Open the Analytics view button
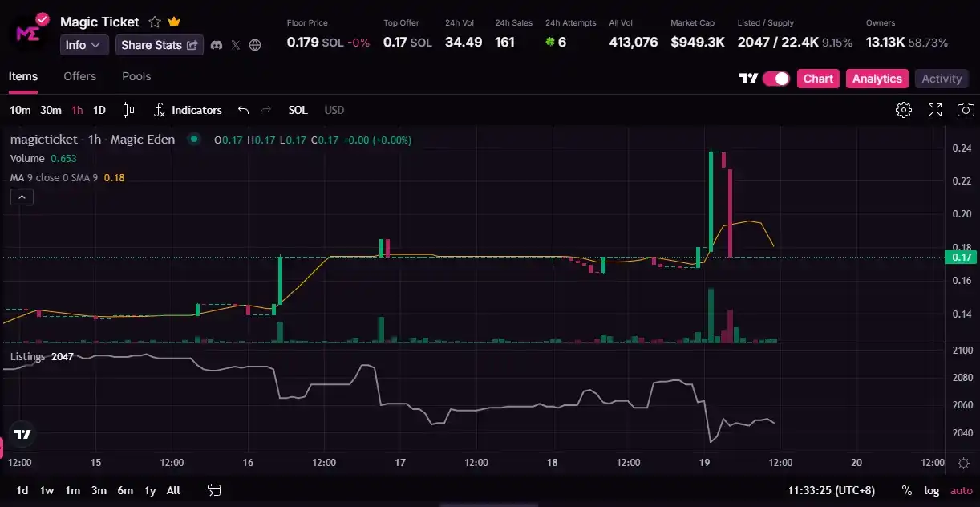Viewport: 980px width, 507px height. tap(877, 79)
